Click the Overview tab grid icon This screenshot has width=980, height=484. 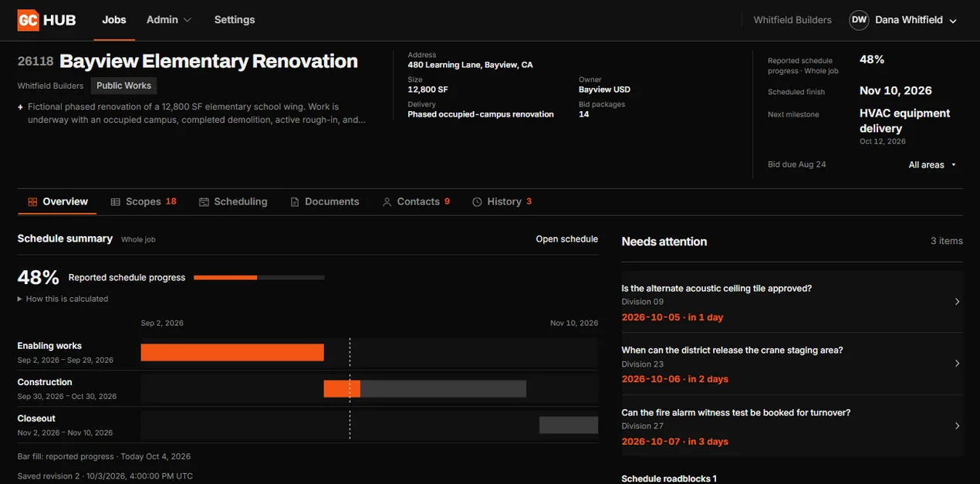pyautogui.click(x=32, y=201)
